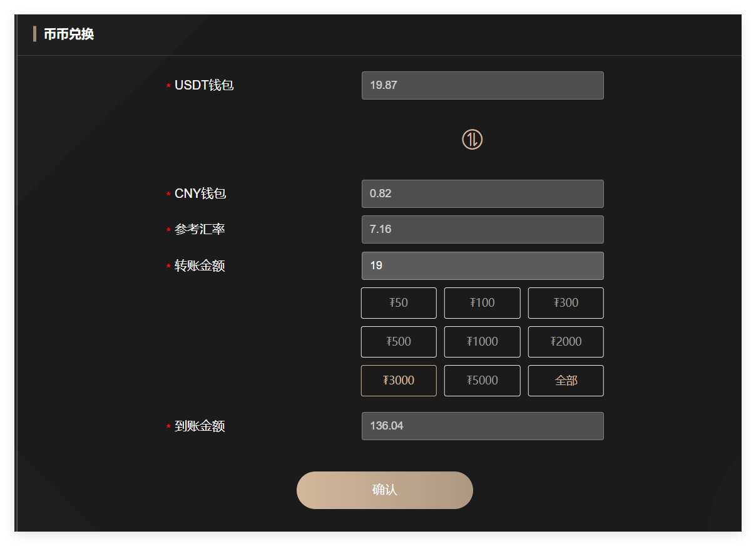The image size is (756, 546).
Task: Click the 参考汇率 rate field
Action: point(483,229)
